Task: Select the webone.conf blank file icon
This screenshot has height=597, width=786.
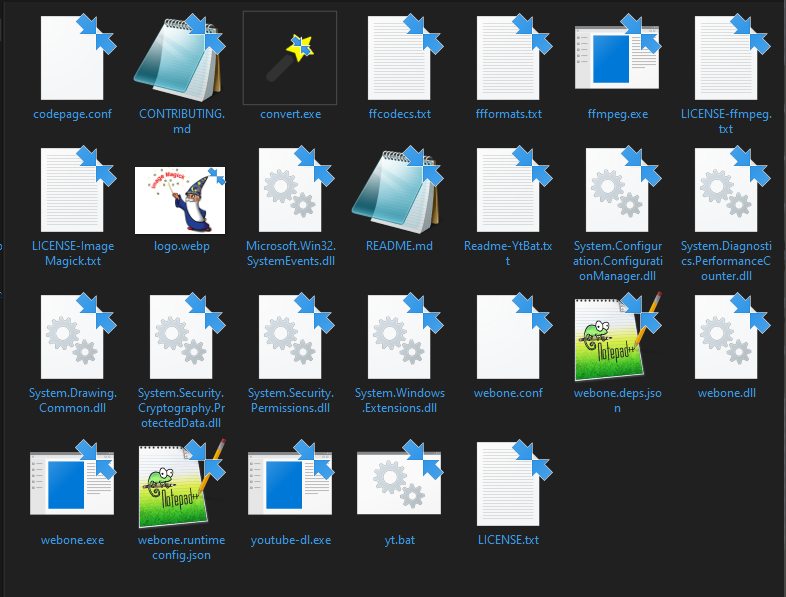Action: (x=508, y=338)
